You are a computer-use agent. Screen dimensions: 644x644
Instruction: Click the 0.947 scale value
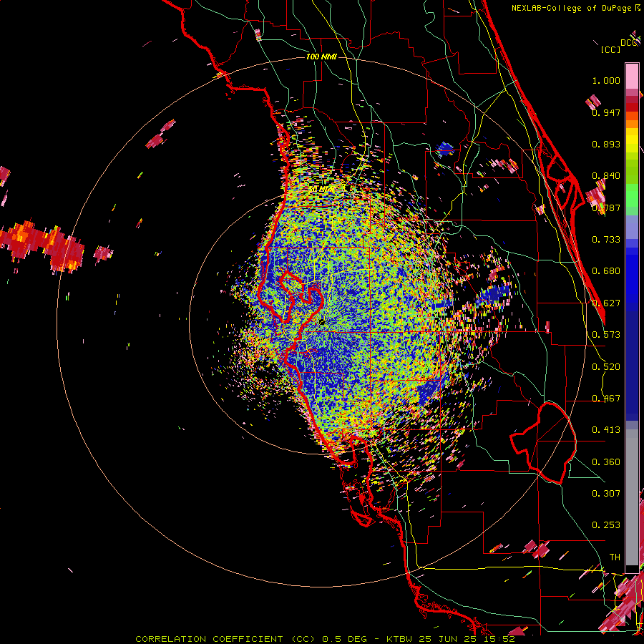(x=606, y=112)
